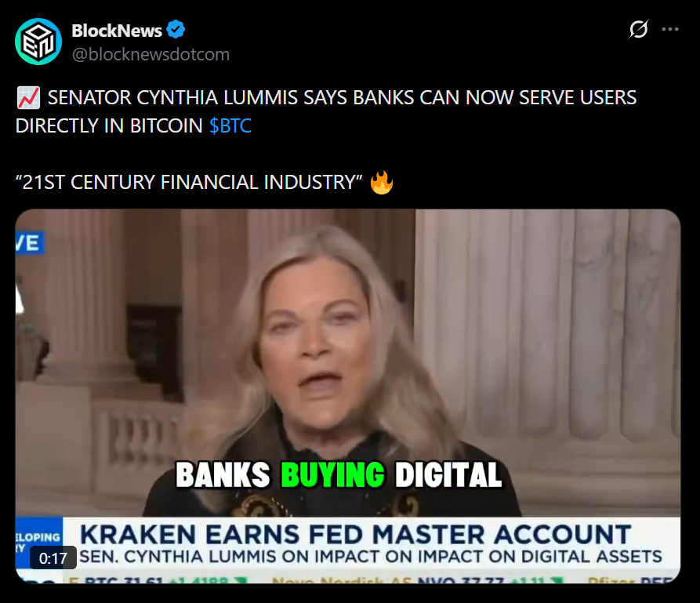Click the Sen. Cynthia Lummis subtitle line

[371, 557]
